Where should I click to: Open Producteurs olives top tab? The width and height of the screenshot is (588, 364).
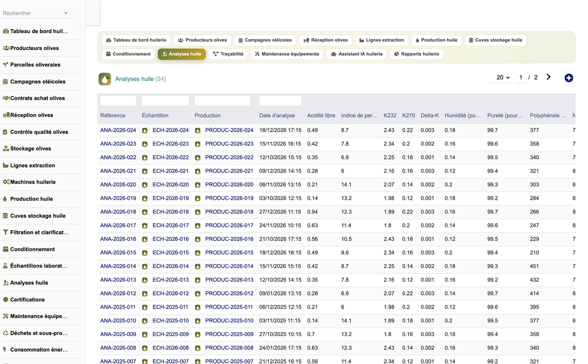coord(202,40)
